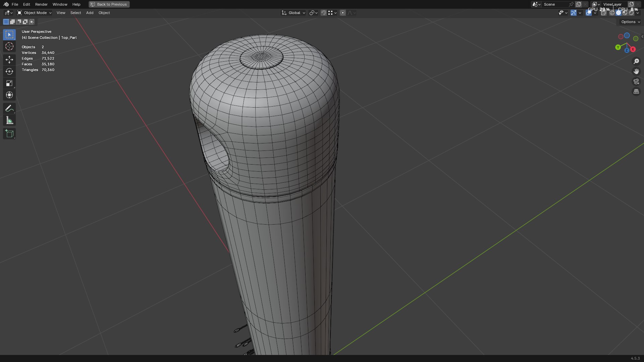Open the viewport Object menu

pyautogui.click(x=104, y=13)
